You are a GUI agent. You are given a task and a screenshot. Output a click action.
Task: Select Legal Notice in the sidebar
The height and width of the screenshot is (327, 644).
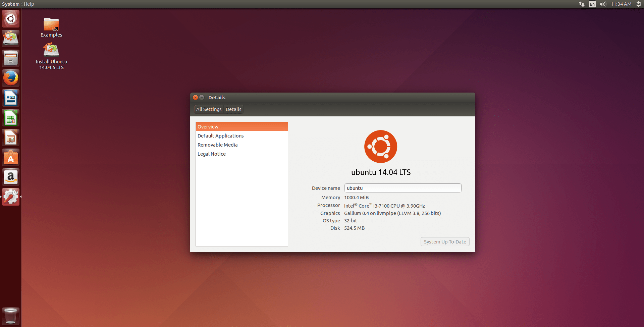(x=242, y=154)
